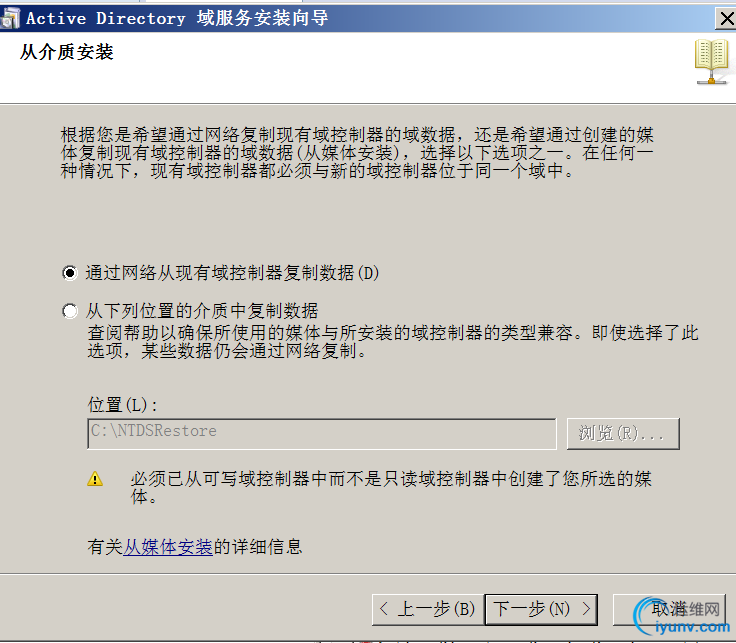Close the wizard with the X button
736x643 pixels.
726,19
